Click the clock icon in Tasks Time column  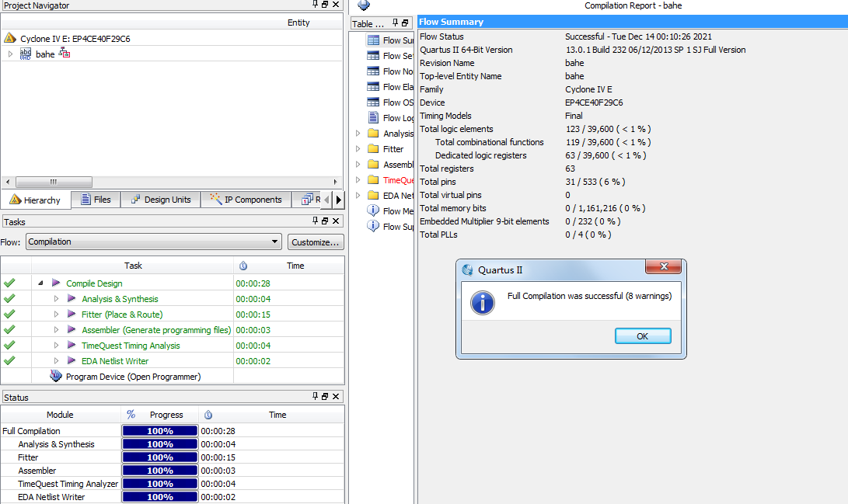(x=243, y=266)
